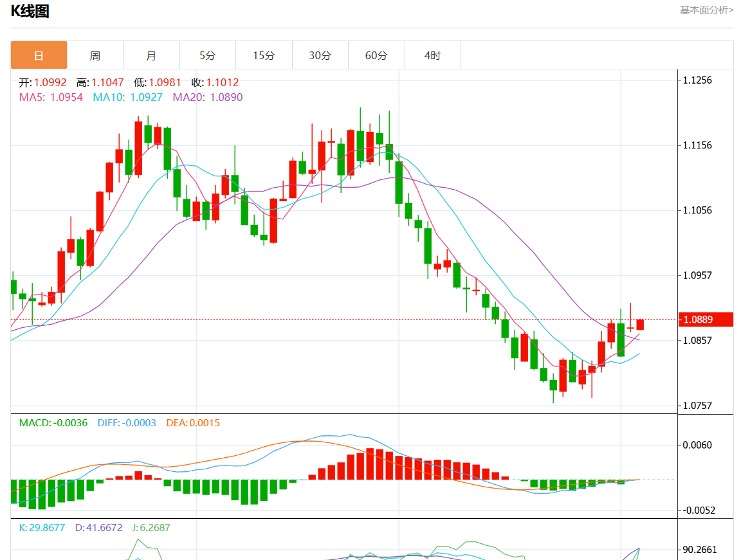Click the J value in the KDJ panel

pos(151,528)
